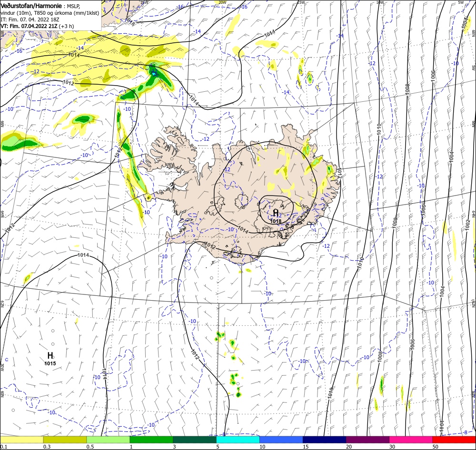Click the red 50+ legend swatch
Image resolution: width=476 pixels, height=450 pixels.
pos(454,440)
